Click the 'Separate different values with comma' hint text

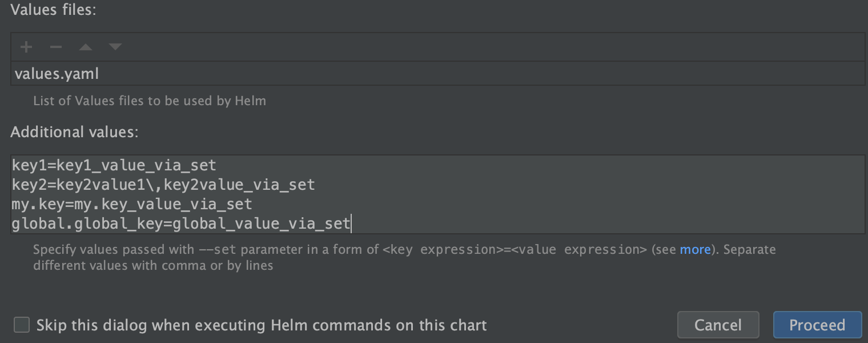pyautogui.click(x=404, y=258)
